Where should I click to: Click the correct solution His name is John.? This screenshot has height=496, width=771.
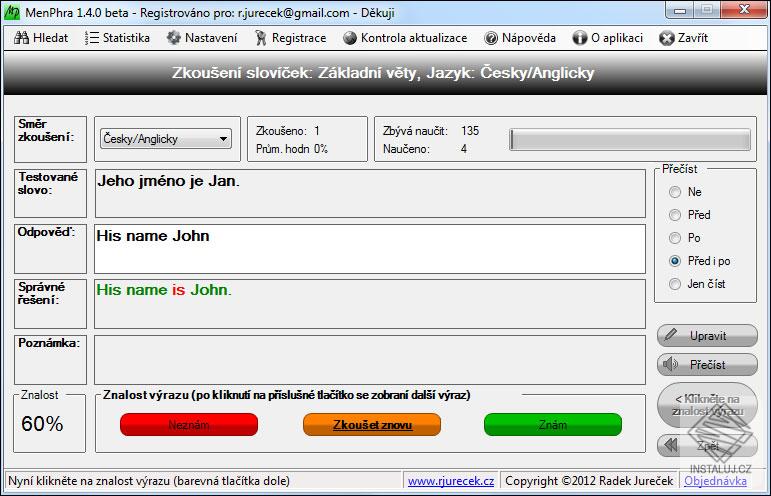coord(164,290)
